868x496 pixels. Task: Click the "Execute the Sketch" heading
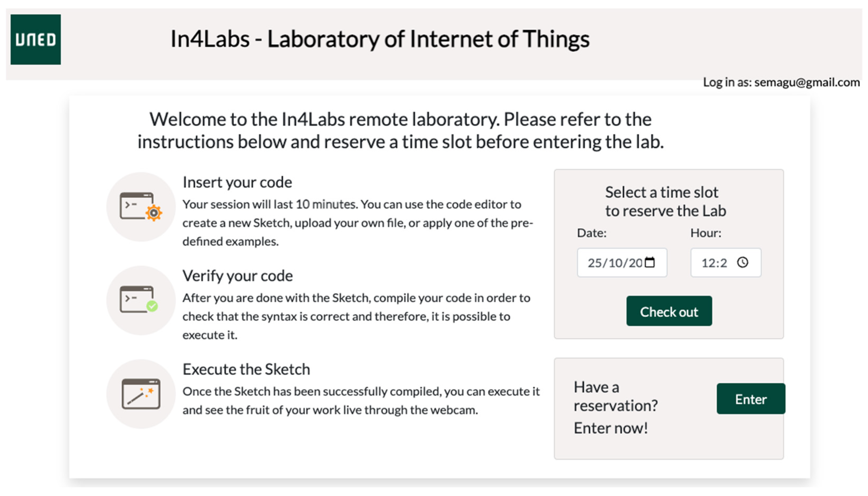[246, 369]
